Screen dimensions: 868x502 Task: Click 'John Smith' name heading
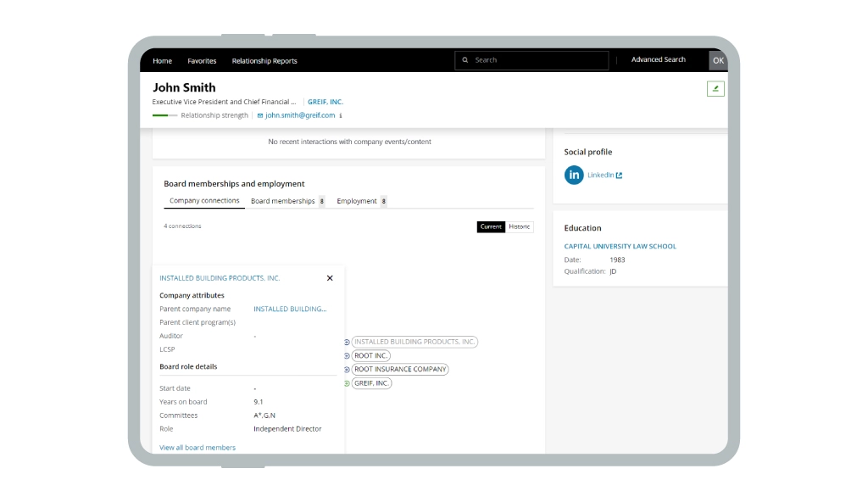point(184,87)
